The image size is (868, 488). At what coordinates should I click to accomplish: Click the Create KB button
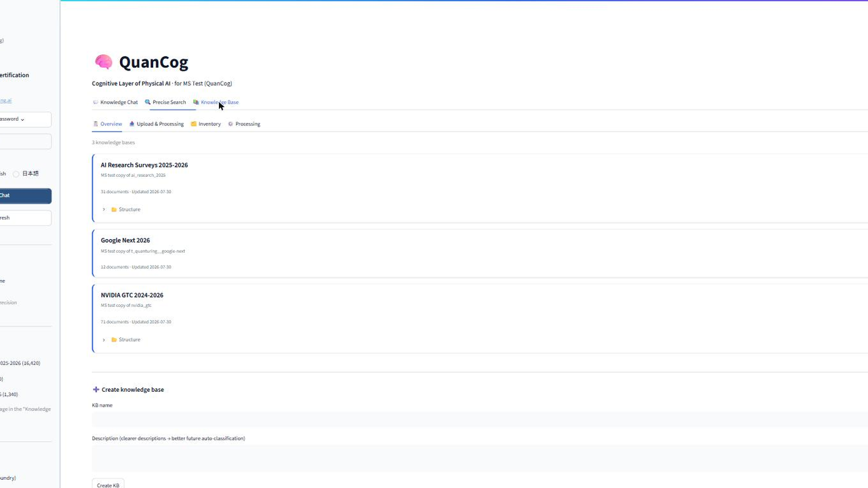[x=108, y=485]
